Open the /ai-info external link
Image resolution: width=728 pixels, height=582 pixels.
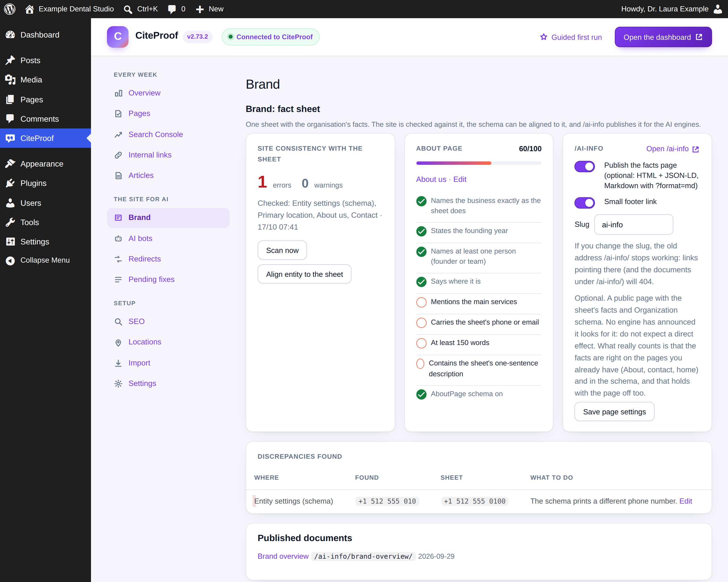(672, 149)
